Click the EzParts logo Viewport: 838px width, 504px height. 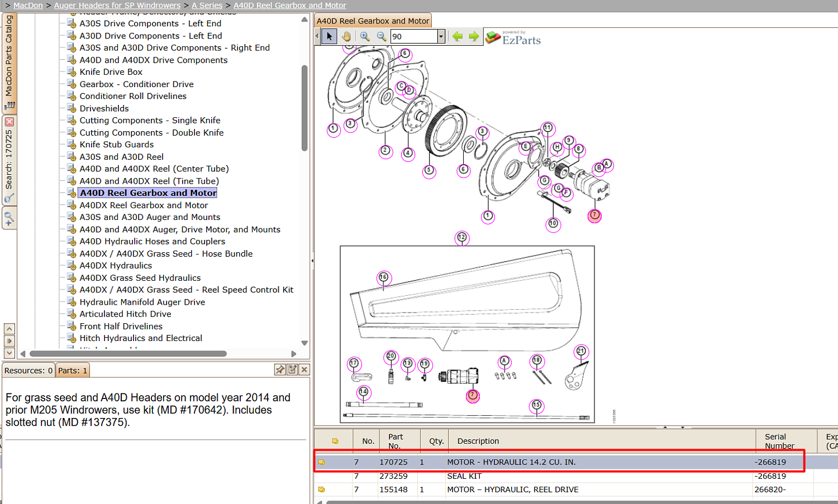pyautogui.click(x=513, y=38)
